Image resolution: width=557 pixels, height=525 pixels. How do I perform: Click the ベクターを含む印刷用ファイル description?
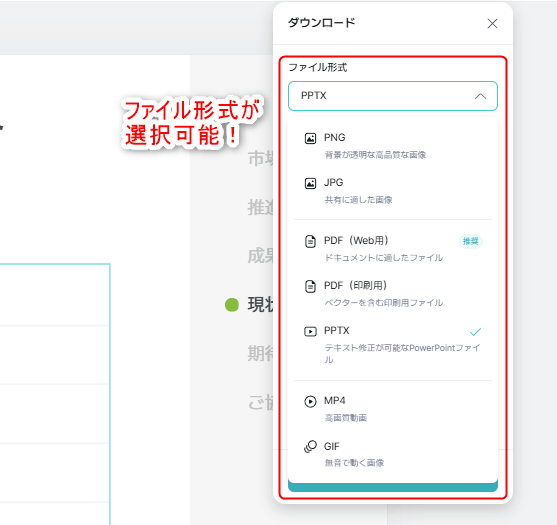click(384, 303)
